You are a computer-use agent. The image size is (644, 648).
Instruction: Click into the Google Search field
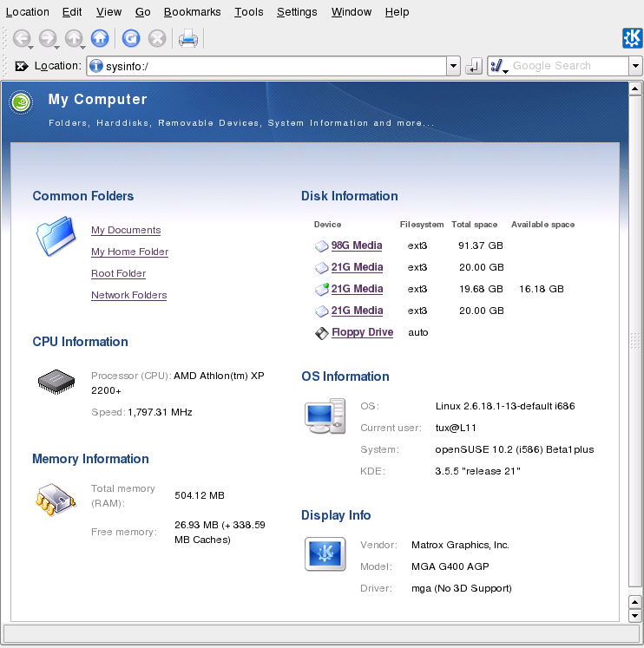tap(568, 66)
